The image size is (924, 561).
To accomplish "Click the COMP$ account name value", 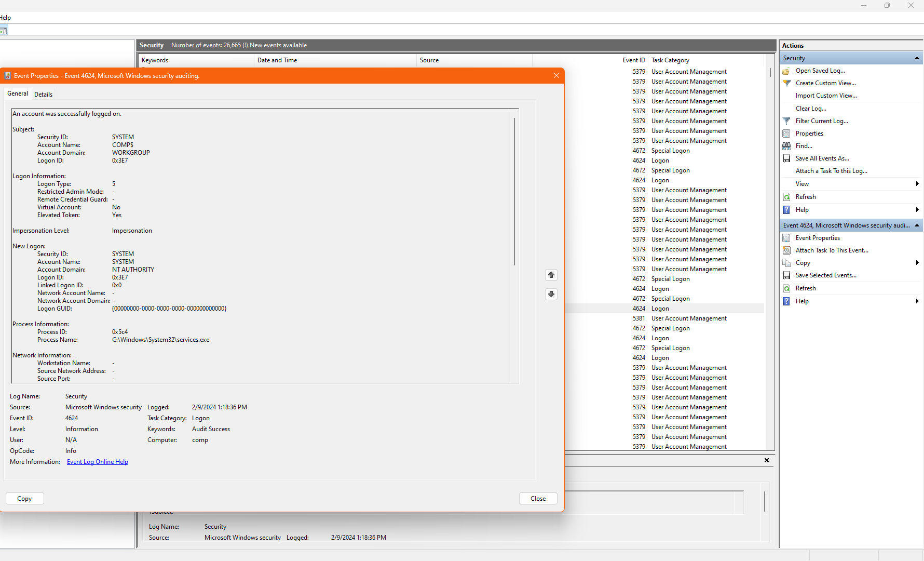I will (x=123, y=145).
